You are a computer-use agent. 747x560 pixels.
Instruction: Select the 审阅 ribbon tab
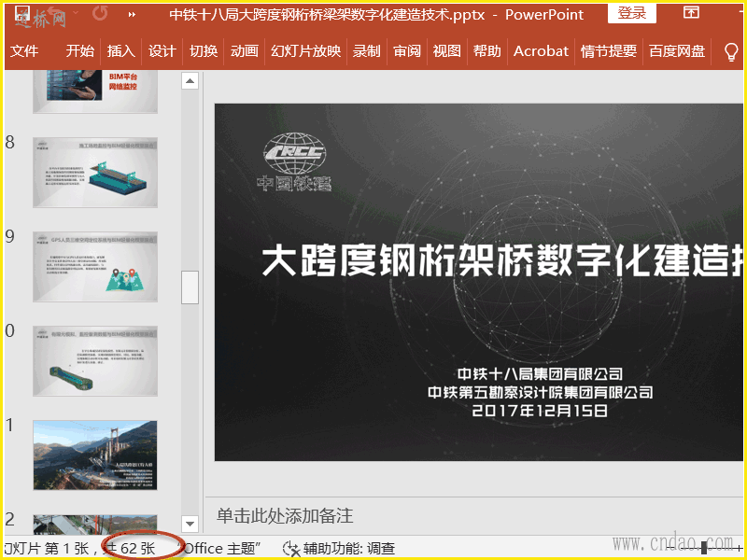point(407,51)
